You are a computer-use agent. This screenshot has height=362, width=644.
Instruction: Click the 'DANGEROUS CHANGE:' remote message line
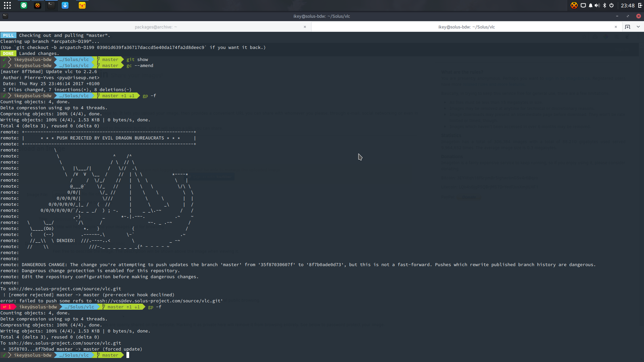(298, 264)
